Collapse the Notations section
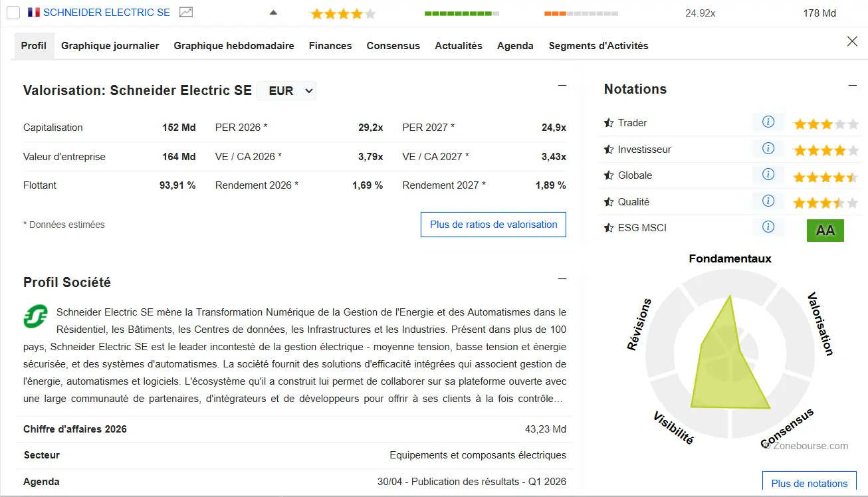868x497 pixels. (853, 85)
